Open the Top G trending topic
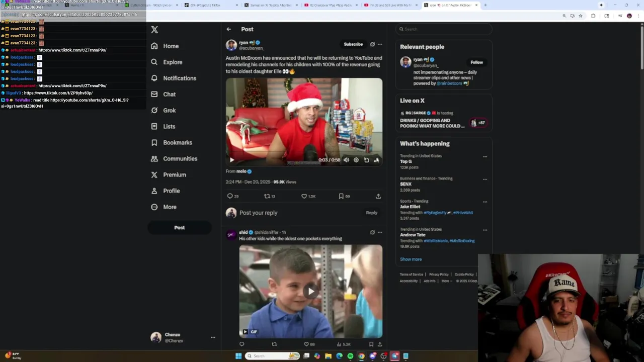644x362 pixels. pyautogui.click(x=406, y=161)
